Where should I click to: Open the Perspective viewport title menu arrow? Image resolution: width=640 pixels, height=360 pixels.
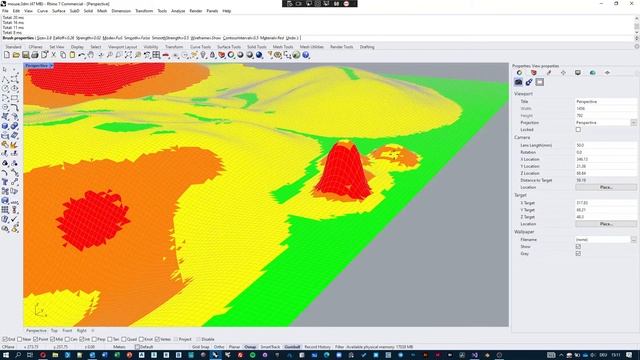(51, 65)
